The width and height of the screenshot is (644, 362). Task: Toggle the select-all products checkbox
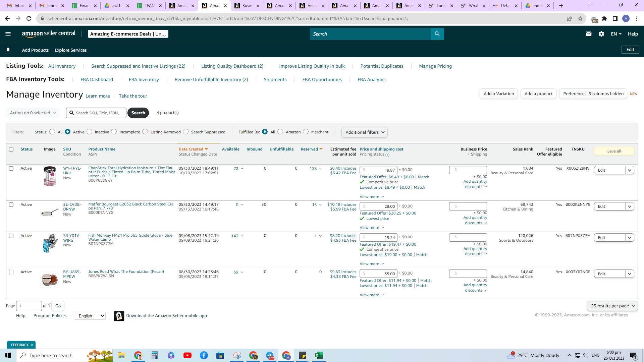point(11,149)
